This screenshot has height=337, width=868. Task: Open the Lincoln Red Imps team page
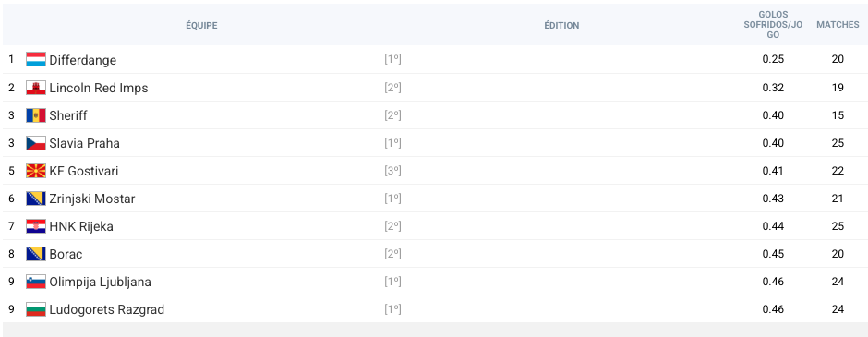pos(99,88)
